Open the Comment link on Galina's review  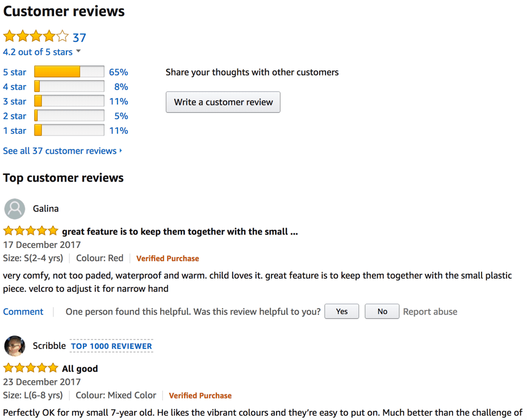tap(23, 311)
